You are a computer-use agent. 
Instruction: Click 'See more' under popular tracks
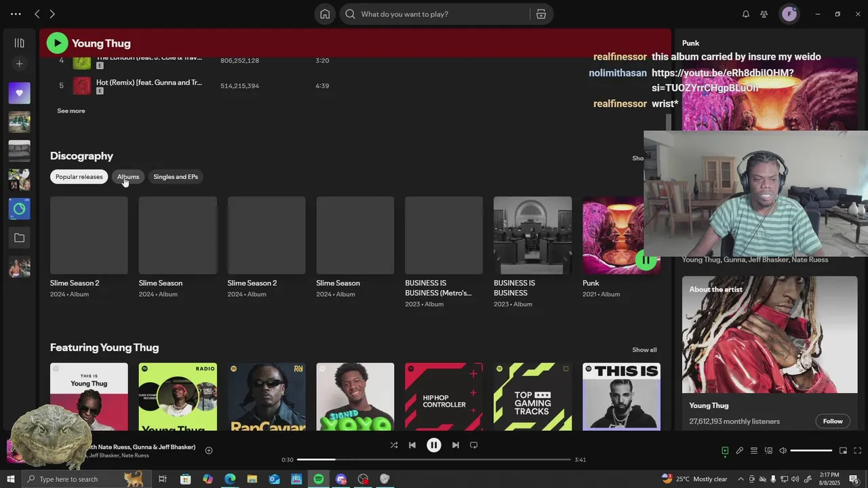tap(71, 110)
